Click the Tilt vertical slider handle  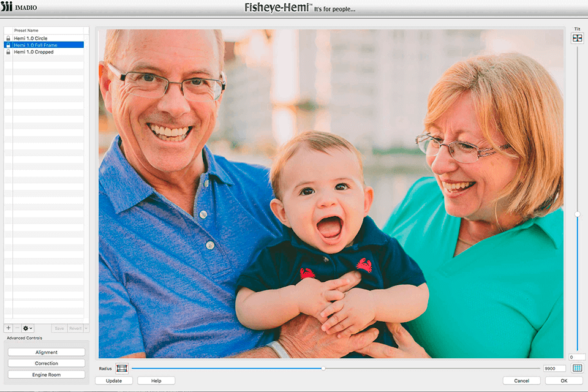[x=577, y=214]
